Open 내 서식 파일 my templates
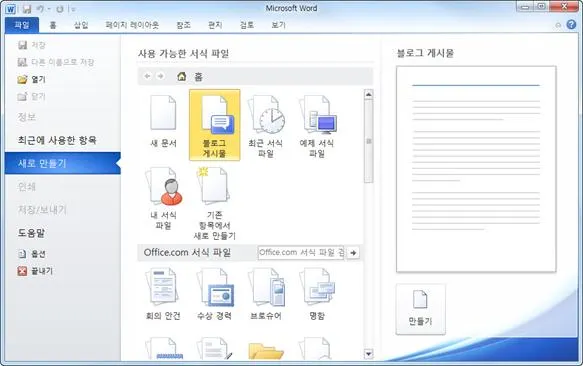This screenshot has height=366, width=583. tap(163, 198)
